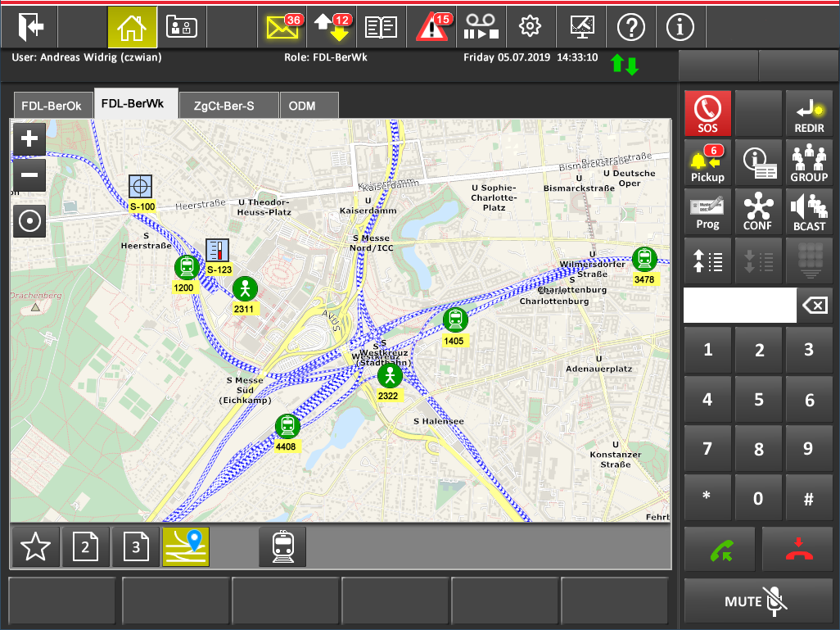Answer call with green handset button
Viewport: 840px width, 630px height.
click(720, 550)
